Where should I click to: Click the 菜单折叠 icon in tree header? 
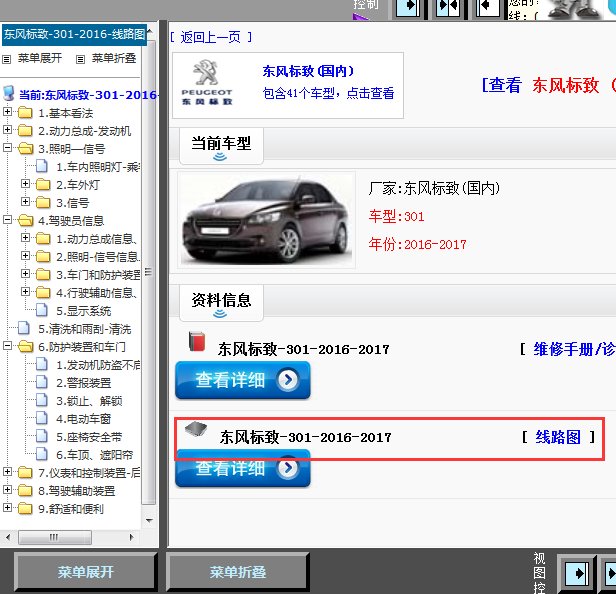[x=80, y=60]
